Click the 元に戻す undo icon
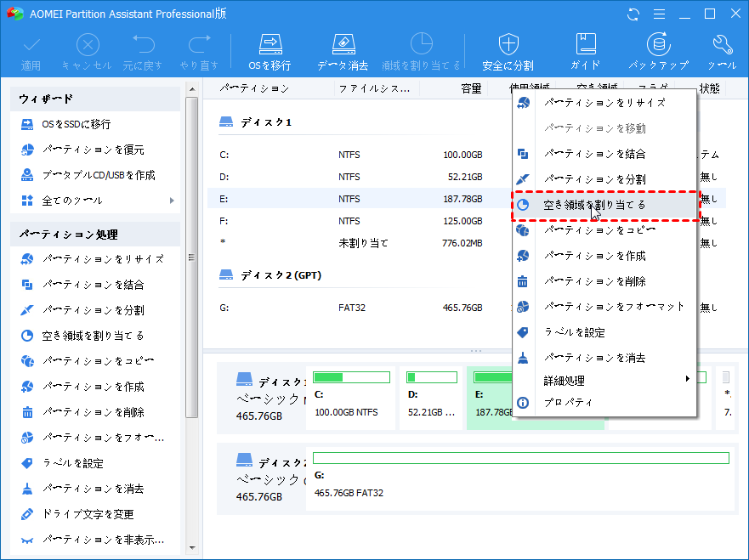749x560 pixels. 142,53
